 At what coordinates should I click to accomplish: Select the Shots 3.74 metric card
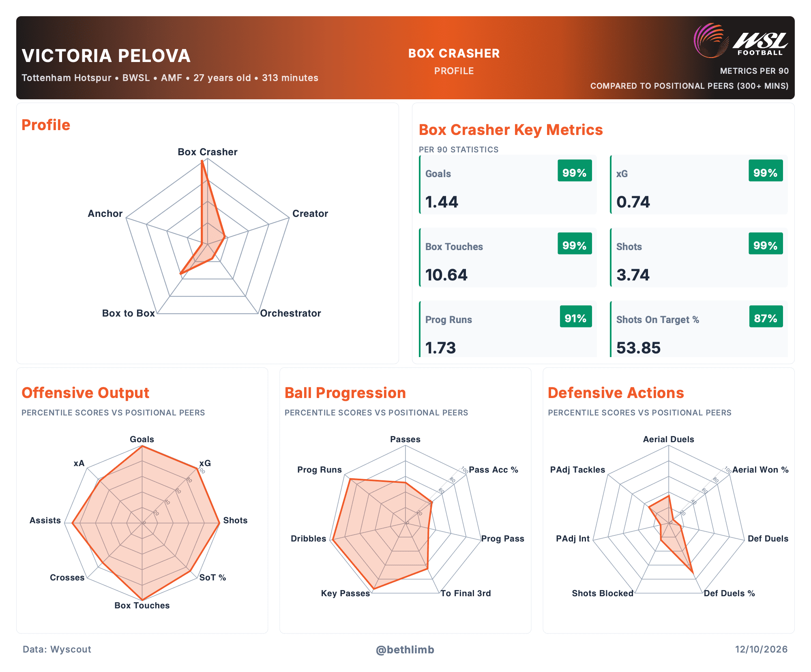click(x=699, y=257)
